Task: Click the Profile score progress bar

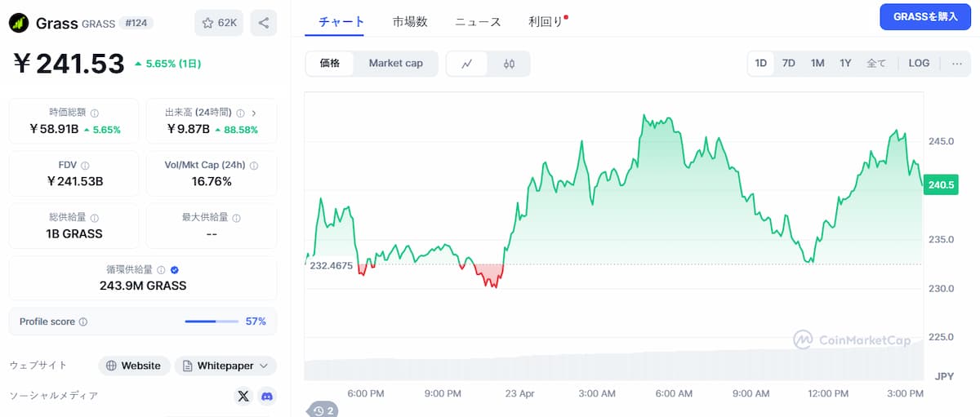Action: click(211, 322)
